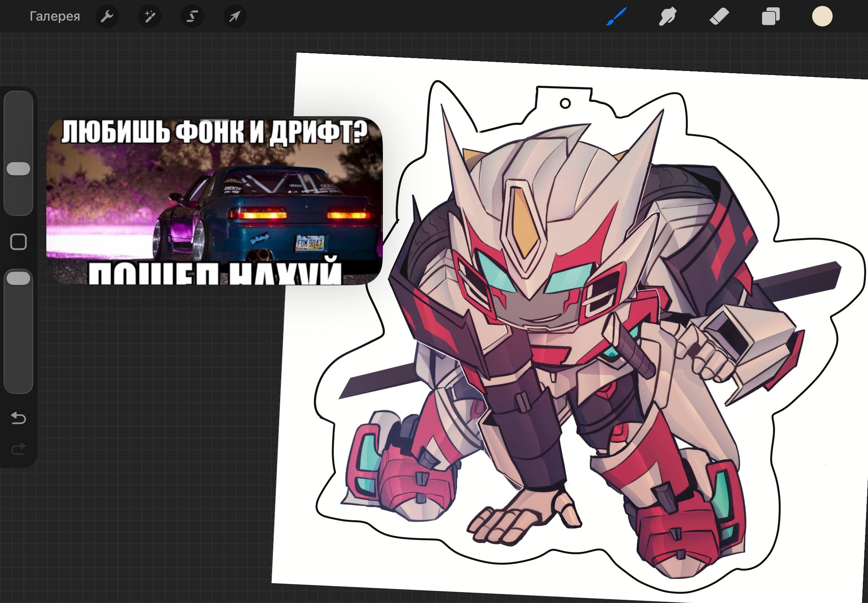Select the Smudge tool
The height and width of the screenshot is (603, 868).
click(x=668, y=17)
